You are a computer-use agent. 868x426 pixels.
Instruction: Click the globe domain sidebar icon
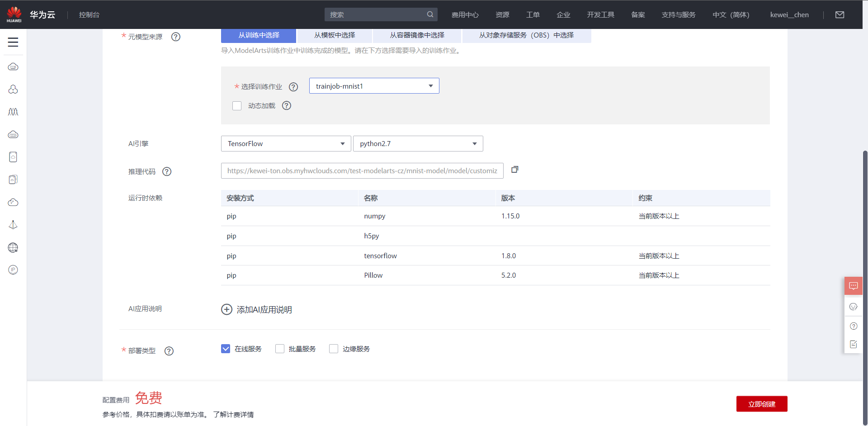tap(13, 247)
